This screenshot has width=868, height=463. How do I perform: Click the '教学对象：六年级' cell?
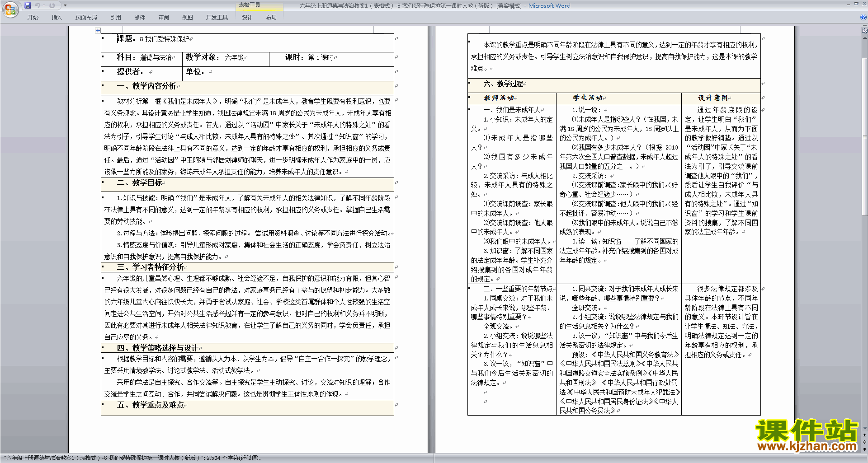pyautogui.click(x=226, y=59)
